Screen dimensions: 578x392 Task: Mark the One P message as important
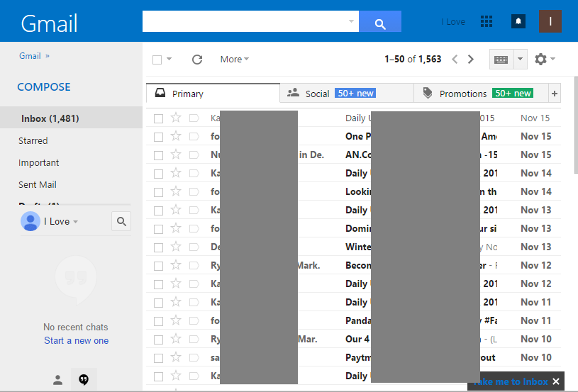coord(194,136)
